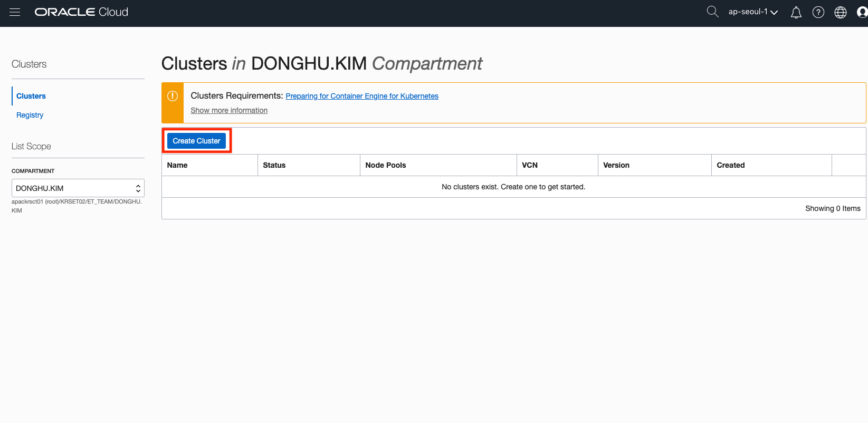Open the notifications bell icon
This screenshot has height=423, width=868.
(796, 12)
